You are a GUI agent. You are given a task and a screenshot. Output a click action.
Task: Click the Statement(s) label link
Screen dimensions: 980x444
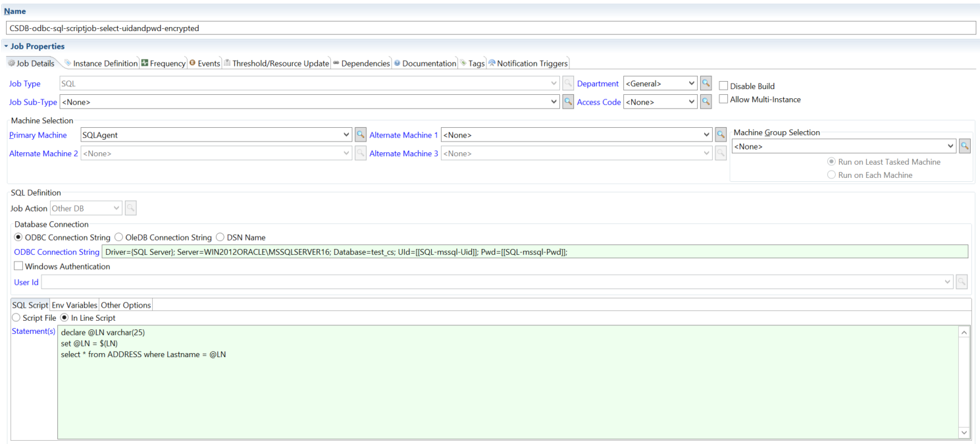pos(34,331)
